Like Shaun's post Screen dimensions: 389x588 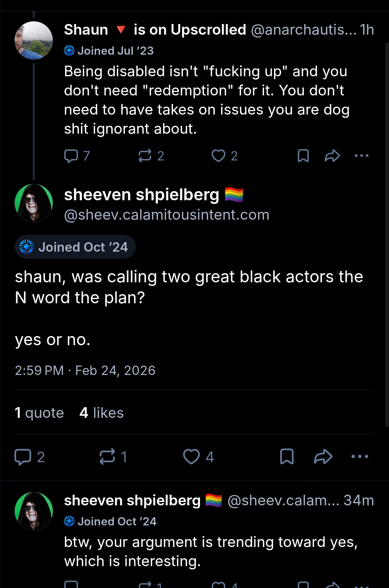pyautogui.click(x=218, y=156)
